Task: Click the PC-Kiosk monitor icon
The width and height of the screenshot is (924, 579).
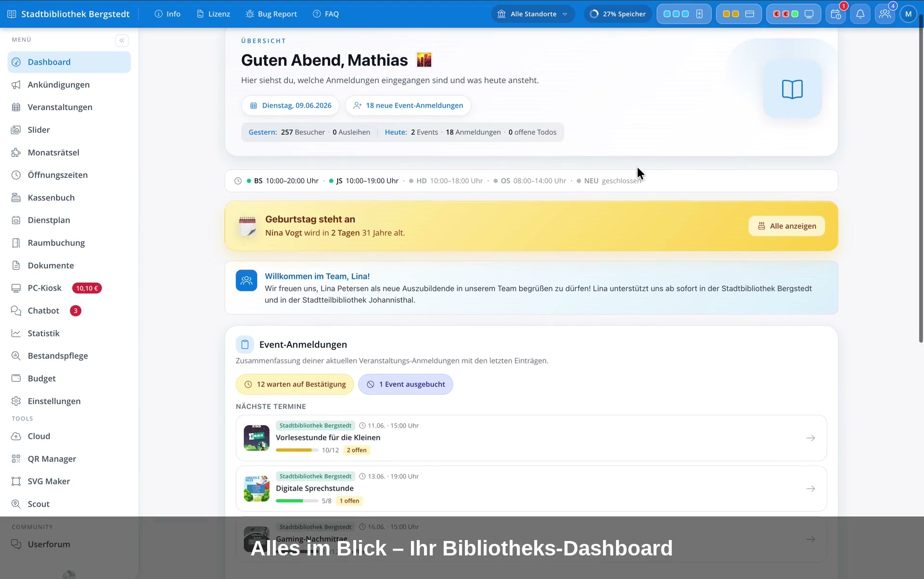Action: coord(16,288)
